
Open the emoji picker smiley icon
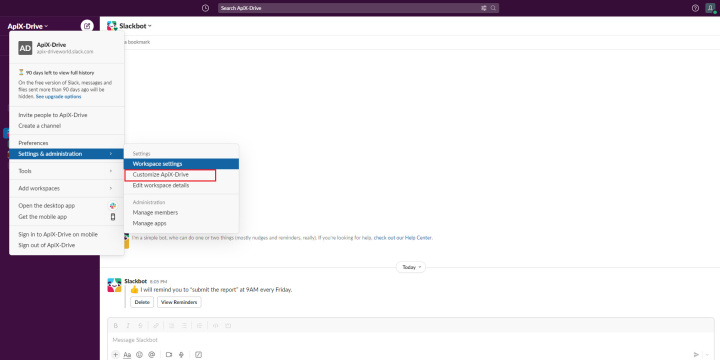click(140, 354)
